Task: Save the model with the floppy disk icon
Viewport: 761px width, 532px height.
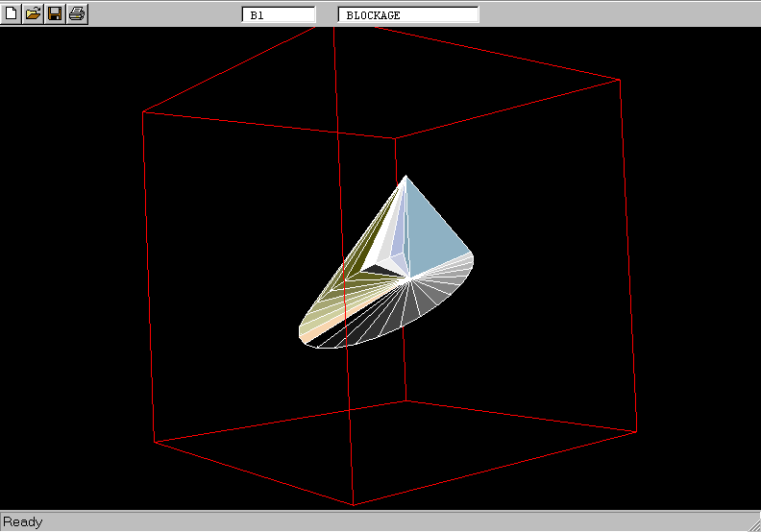Action: pos(55,14)
